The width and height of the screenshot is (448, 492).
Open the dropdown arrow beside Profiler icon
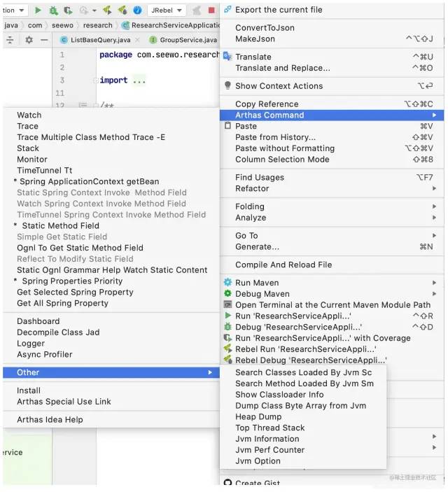pos(94,10)
